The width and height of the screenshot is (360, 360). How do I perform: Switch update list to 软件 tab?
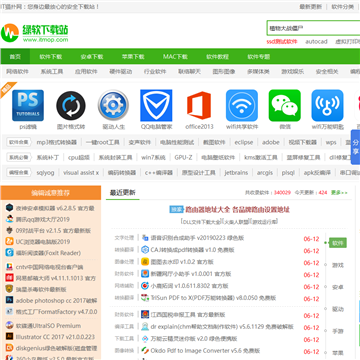coord(338,243)
